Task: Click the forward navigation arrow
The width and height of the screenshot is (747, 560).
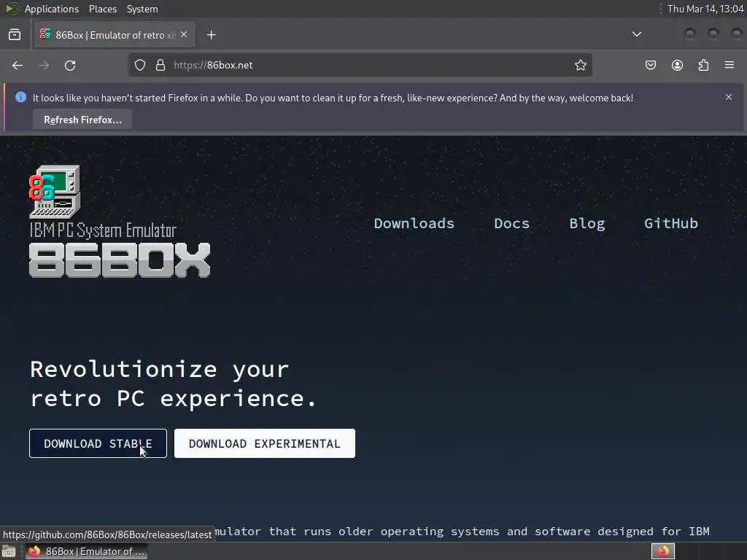Action: (44, 65)
